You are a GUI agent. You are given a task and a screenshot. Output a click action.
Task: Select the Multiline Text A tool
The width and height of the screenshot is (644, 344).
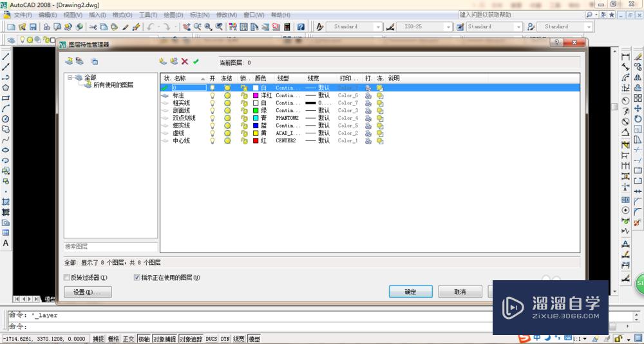pyautogui.click(x=6, y=243)
